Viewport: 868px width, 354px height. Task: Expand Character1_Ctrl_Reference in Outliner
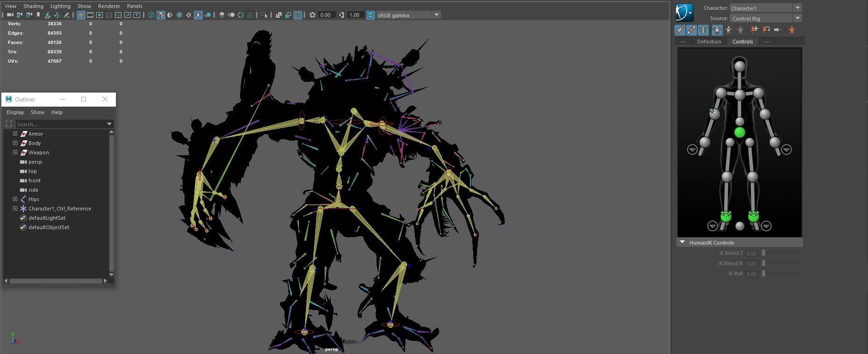click(15, 209)
